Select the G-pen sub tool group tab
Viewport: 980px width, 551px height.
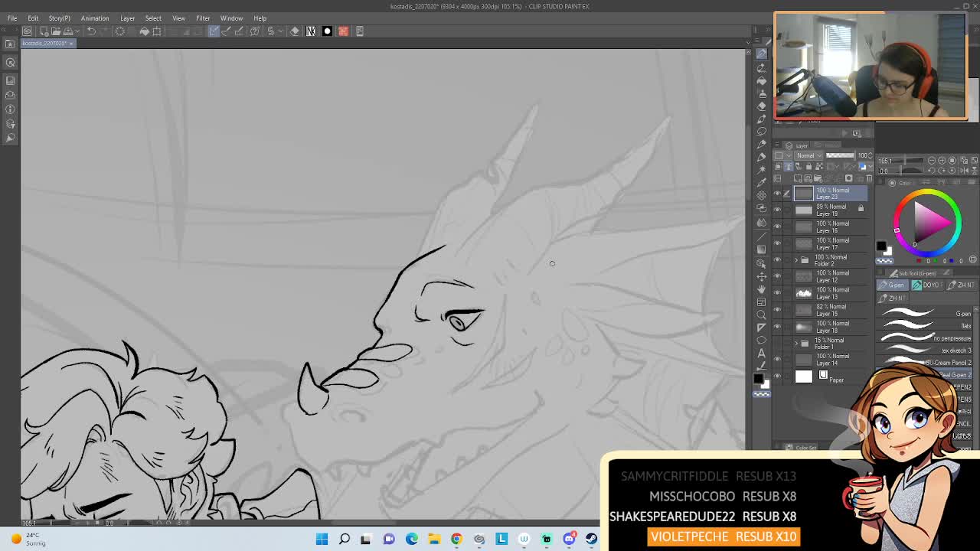pos(892,285)
